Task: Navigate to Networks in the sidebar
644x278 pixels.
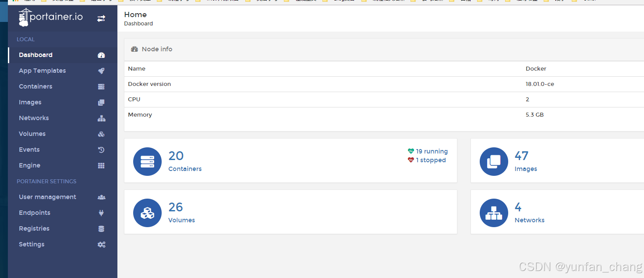Action: [63, 118]
